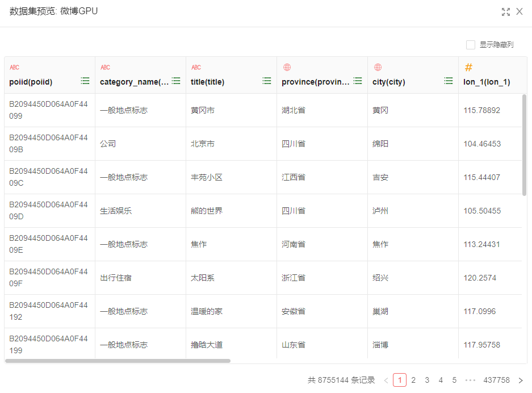
Task: Click the previous page arrow
Action: coord(386,380)
